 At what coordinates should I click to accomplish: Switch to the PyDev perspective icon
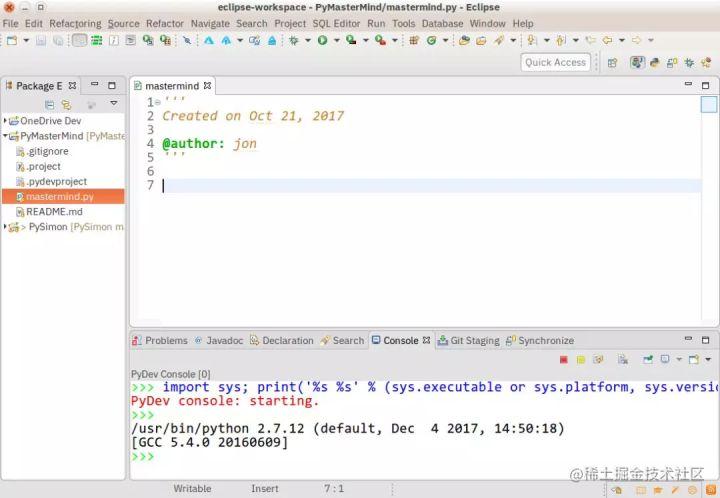655,63
